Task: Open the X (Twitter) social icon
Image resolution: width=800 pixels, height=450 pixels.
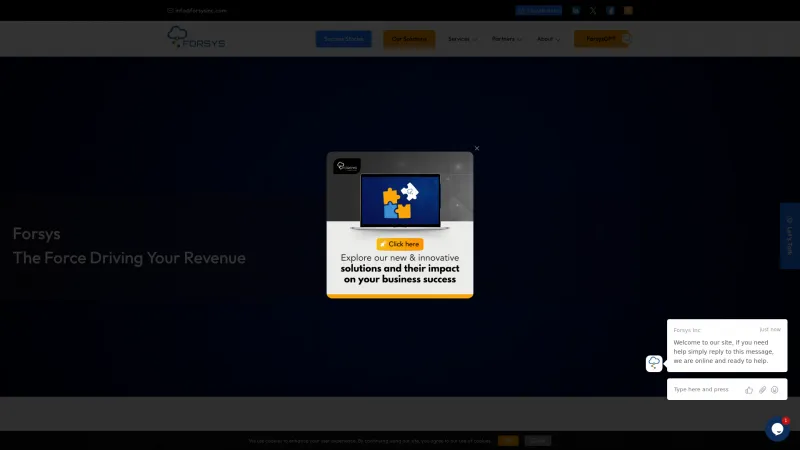Action: (593, 10)
